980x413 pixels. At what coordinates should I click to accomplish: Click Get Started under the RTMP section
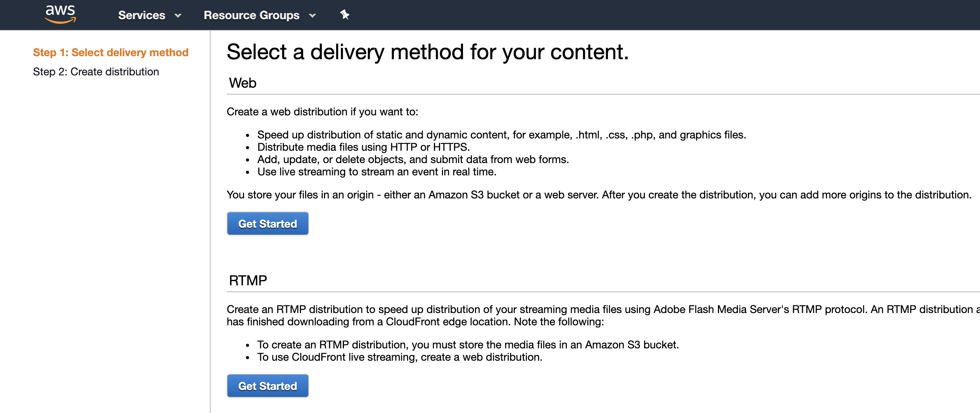coord(267,385)
